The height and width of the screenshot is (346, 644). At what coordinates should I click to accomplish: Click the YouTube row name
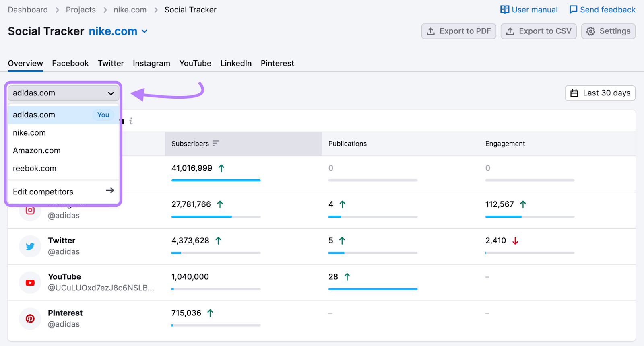64,277
